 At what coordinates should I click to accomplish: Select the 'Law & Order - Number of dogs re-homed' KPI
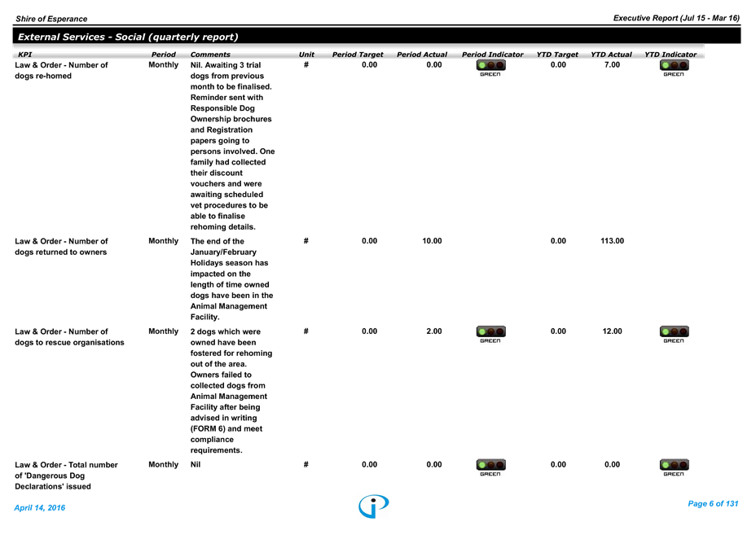(61, 70)
